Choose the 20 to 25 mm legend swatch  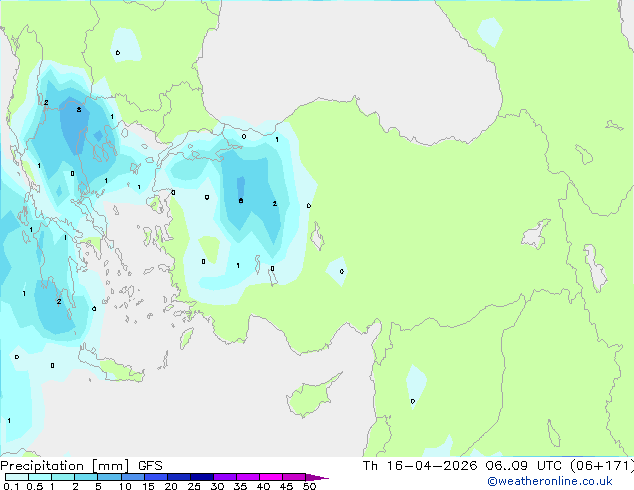pyautogui.click(x=179, y=477)
